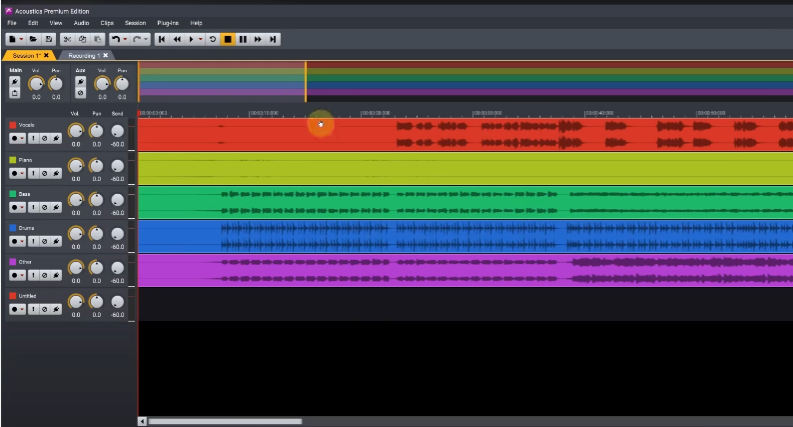Rewind playback with double-left arrows
793x427 pixels.
pyautogui.click(x=177, y=39)
